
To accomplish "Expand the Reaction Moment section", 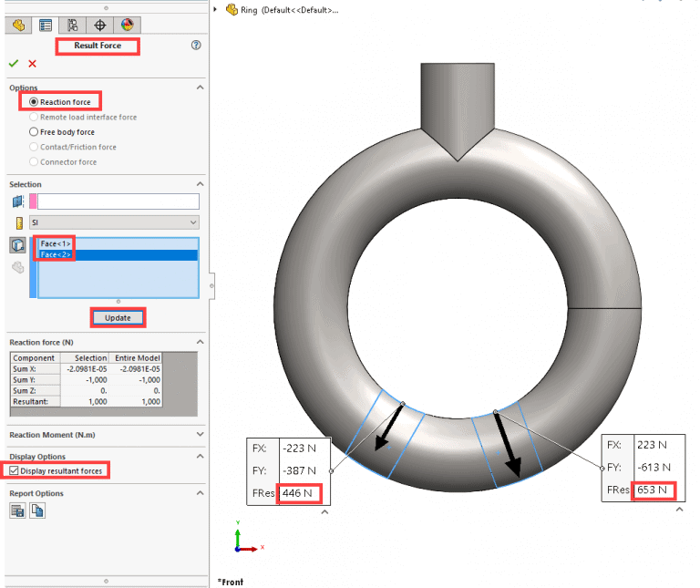I will (x=199, y=436).
